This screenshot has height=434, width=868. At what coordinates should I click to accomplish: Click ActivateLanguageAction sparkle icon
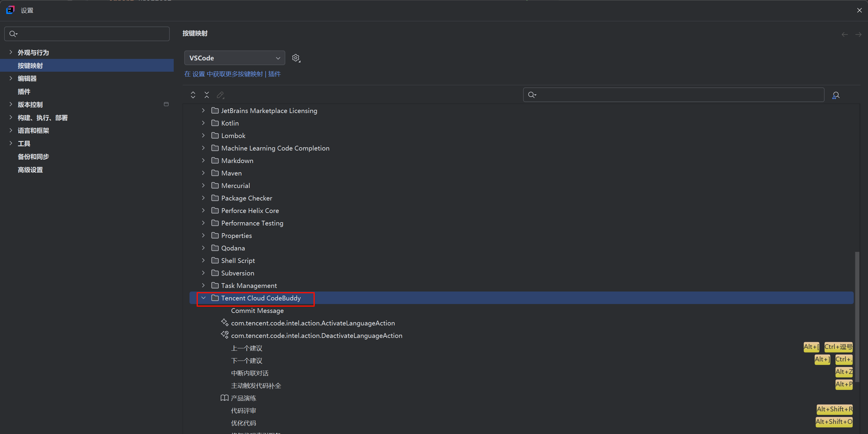coord(224,322)
